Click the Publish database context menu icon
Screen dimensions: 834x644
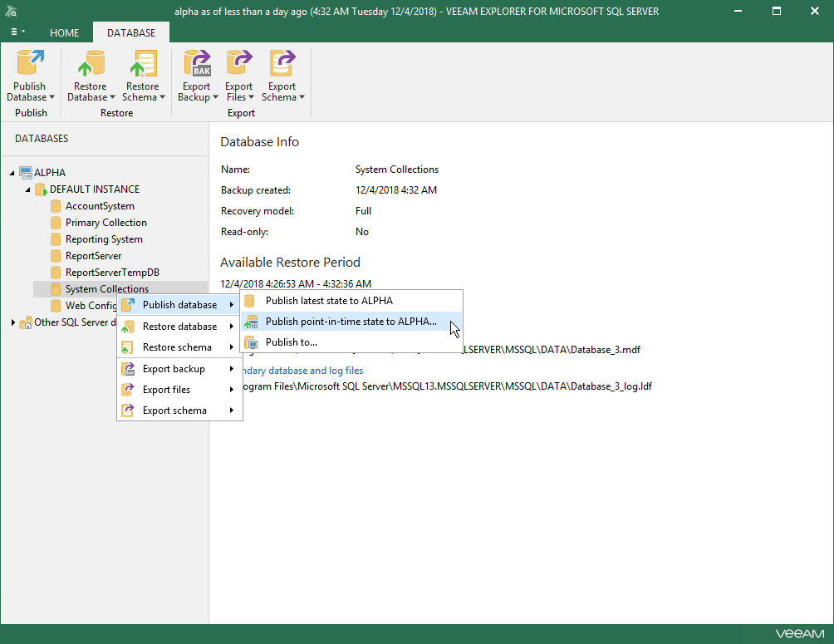pyautogui.click(x=128, y=305)
